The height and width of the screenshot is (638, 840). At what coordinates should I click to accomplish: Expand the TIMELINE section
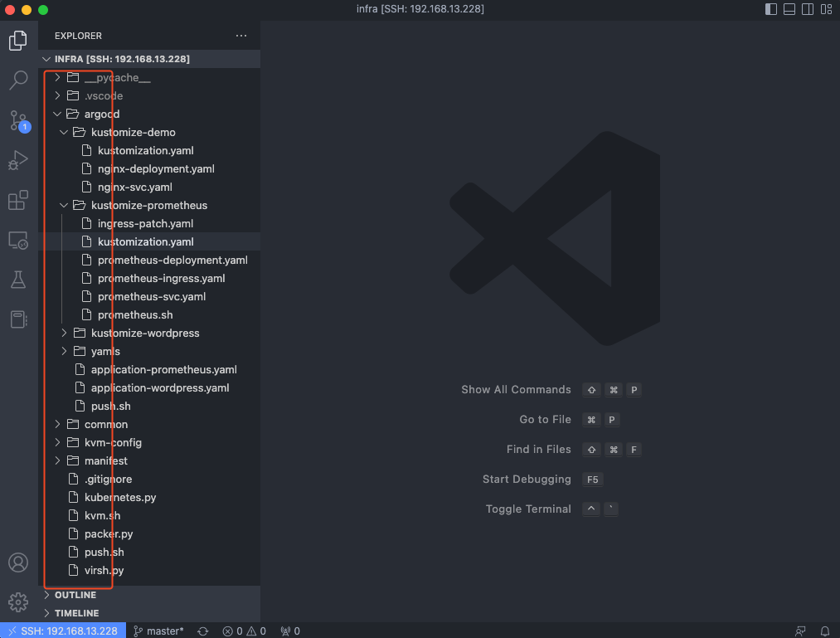(149, 613)
